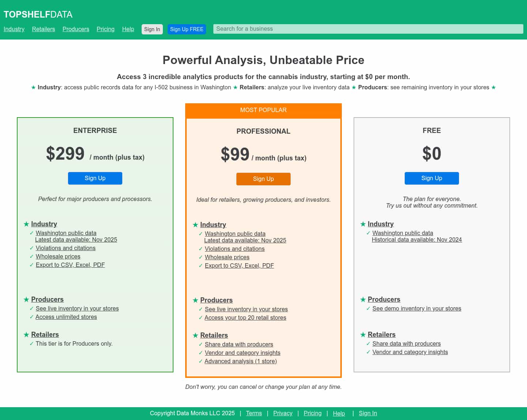
Task: Open the Industry nav menu item
Action: [14, 29]
